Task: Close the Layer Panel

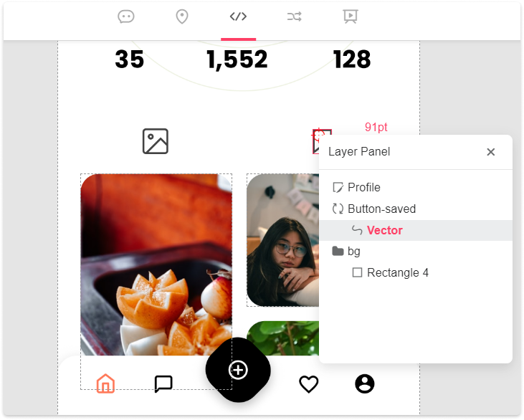Action: [x=490, y=152]
